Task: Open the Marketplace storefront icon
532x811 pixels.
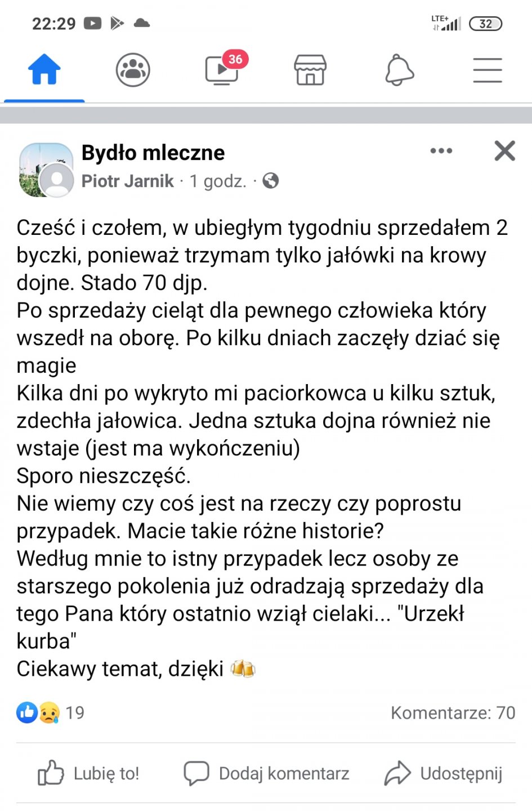Action: pyautogui.click(x=310, y=70)
